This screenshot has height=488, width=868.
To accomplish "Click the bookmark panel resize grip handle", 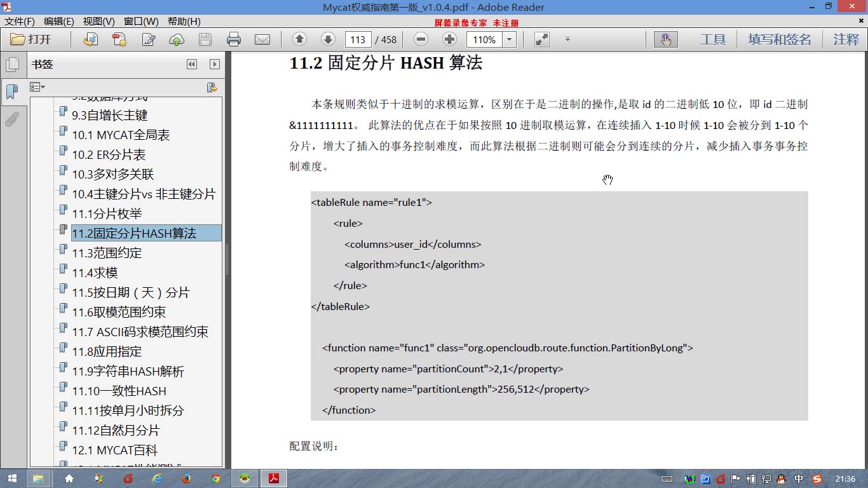I will [x=227, y=261].
